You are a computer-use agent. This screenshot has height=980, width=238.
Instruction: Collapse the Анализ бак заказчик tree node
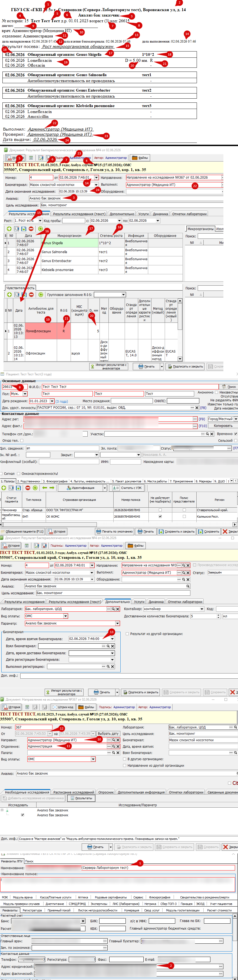coord(2,810)
